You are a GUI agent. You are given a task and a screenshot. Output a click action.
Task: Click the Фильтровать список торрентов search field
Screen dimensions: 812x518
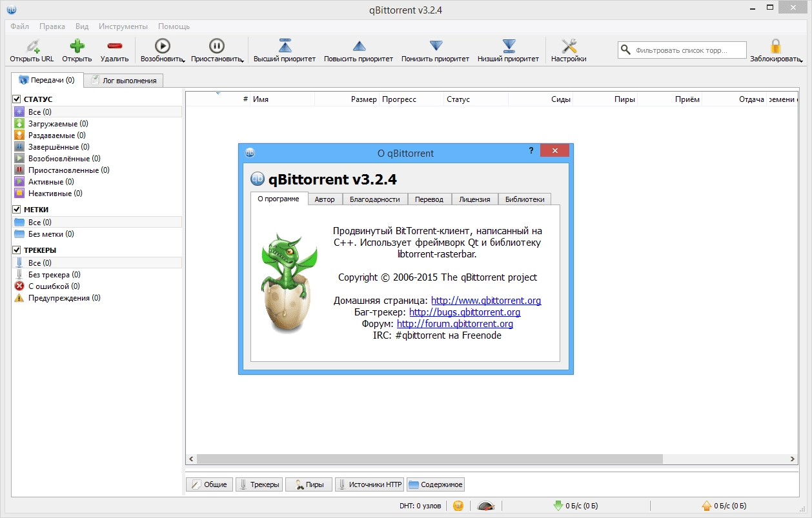click(x=682, y=50)
